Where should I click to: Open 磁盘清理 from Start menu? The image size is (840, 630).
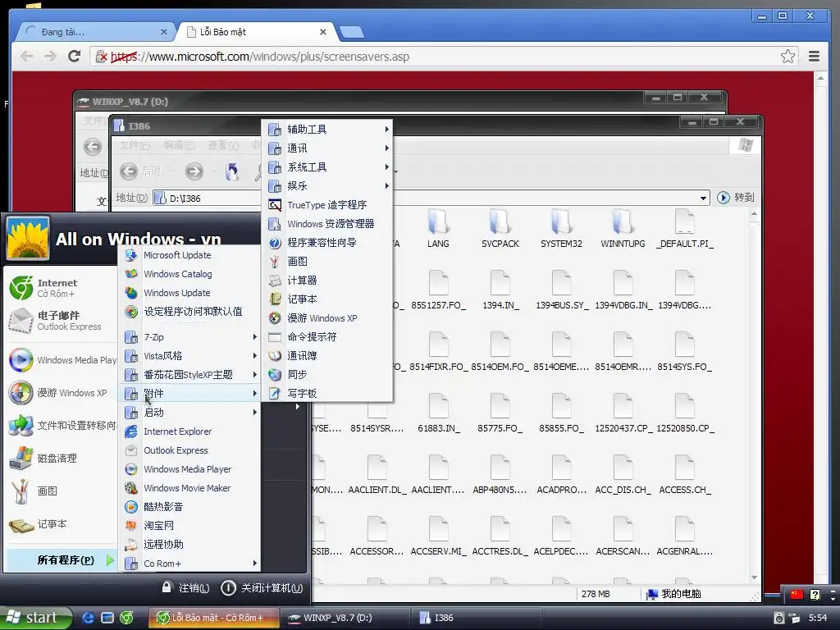61,458
